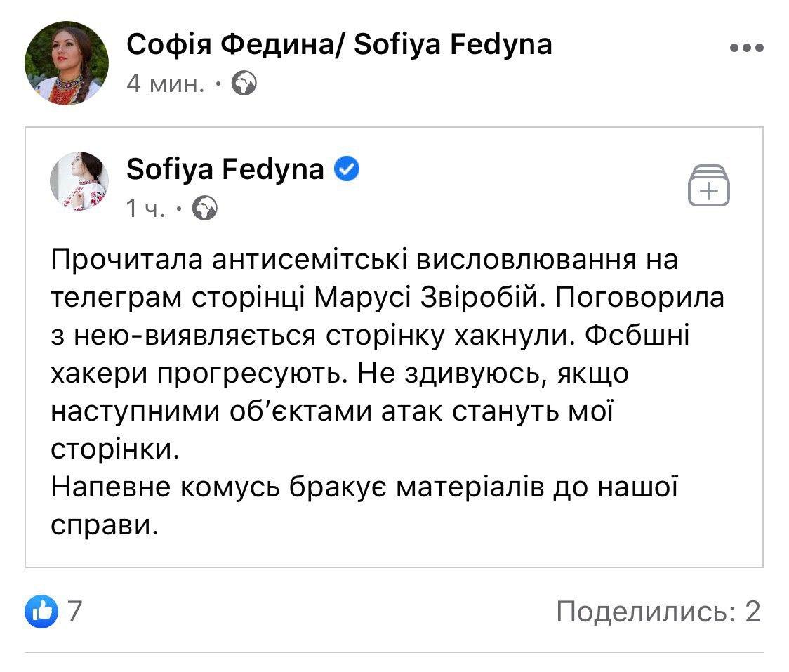Open the post options three-dot menu

748,46
